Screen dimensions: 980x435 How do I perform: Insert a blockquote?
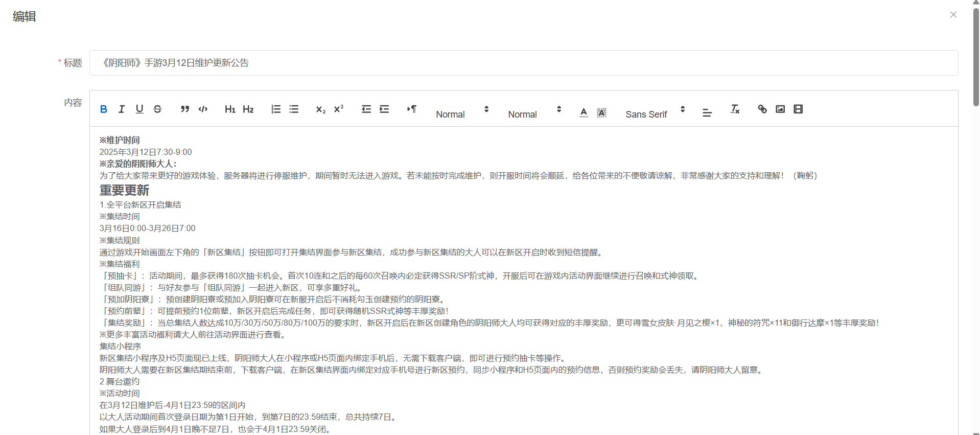pos(185,109)
